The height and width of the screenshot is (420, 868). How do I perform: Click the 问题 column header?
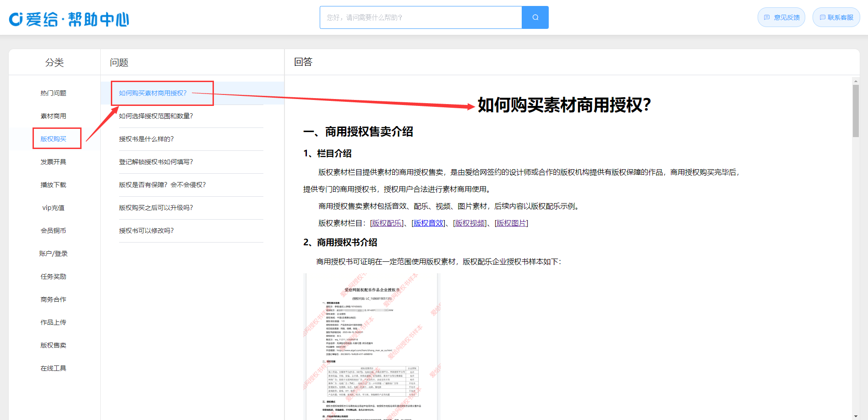pos(119,62)
